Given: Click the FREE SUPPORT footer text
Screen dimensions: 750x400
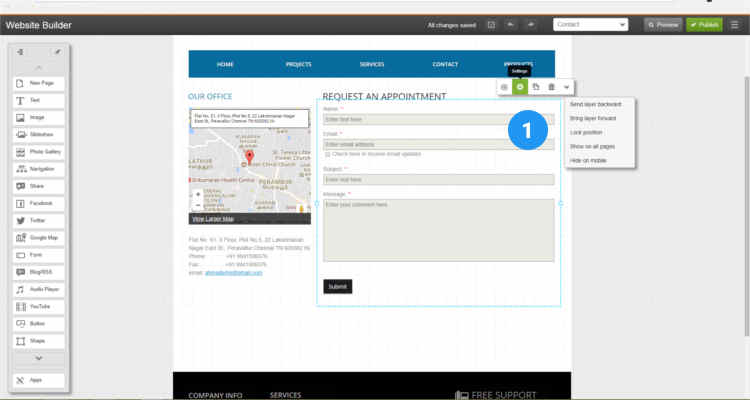Looking at the screenshot, I should pos(504,395).
